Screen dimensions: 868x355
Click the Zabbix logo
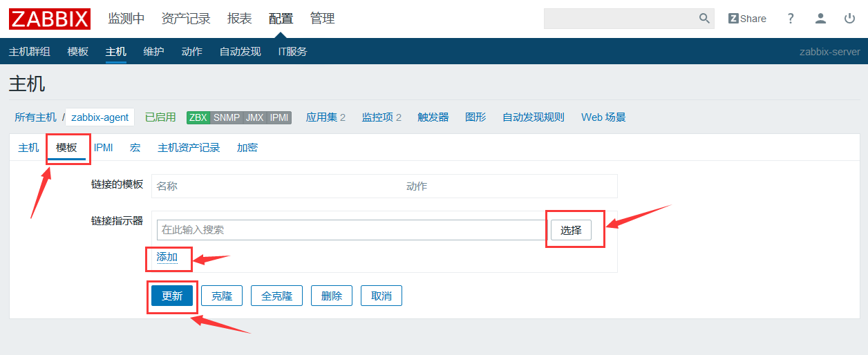coord(50,19)
